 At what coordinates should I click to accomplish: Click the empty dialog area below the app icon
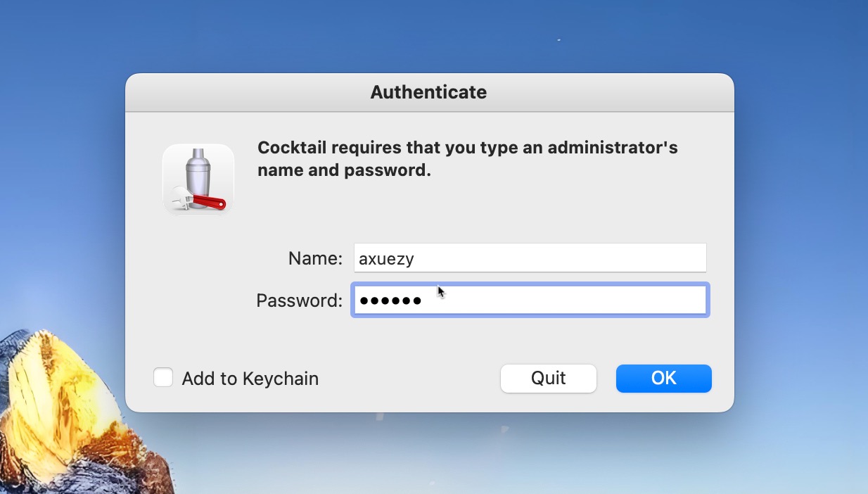click(198, 281)
